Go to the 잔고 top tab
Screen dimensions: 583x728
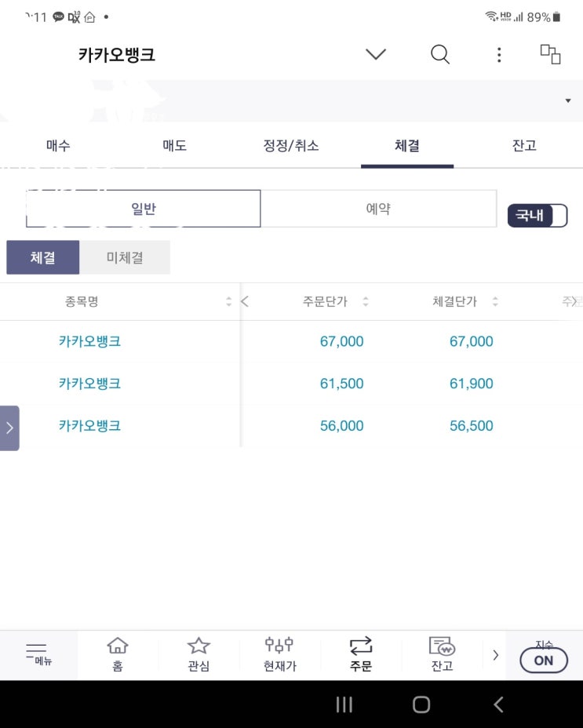[x=524, y=146]
